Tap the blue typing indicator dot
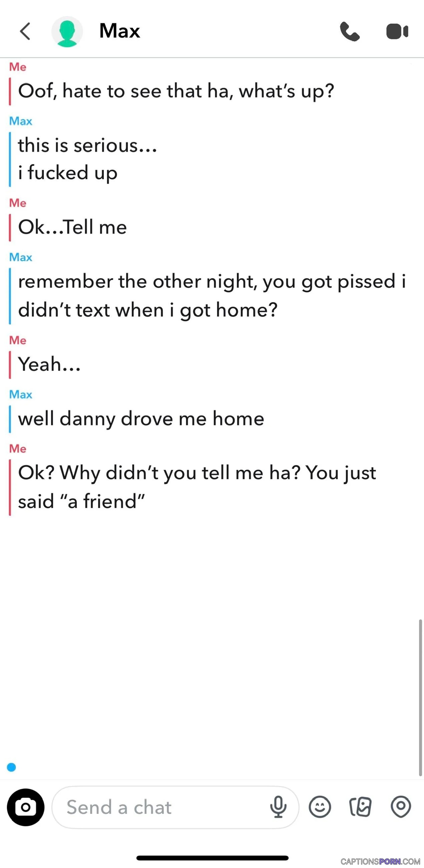Viewport: 424px width, 868px height. point(11,767)
